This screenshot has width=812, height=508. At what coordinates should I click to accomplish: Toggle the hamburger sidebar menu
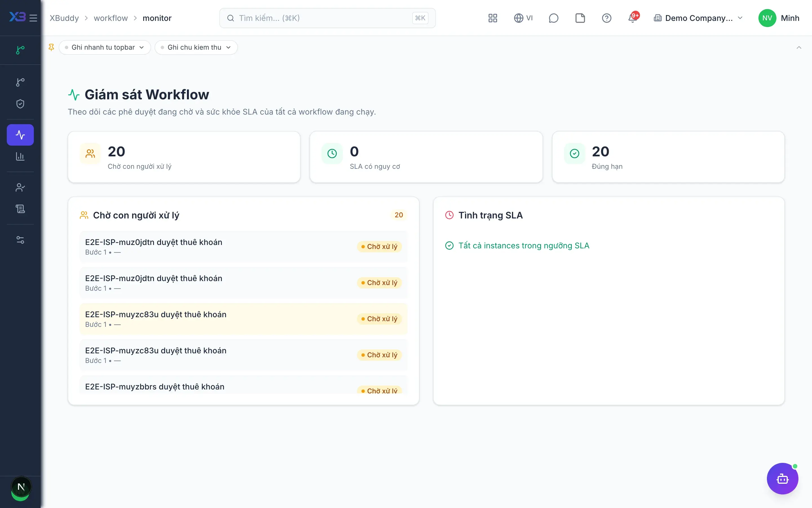33,18
